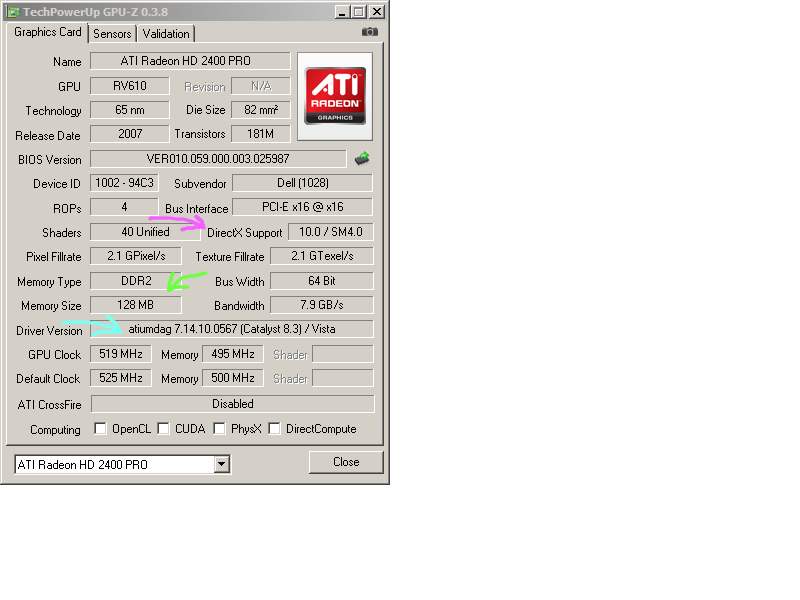The image size is (800, 600).
Task: Click the Driver Version field
Action: tap(232, 330)
